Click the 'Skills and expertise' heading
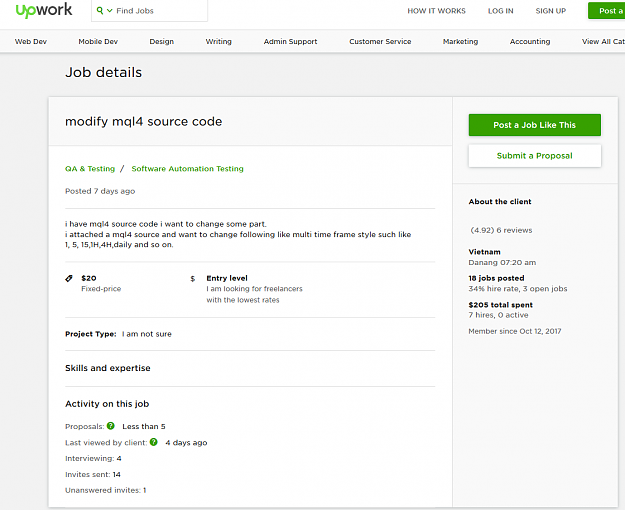The image size is (625, 510). coord(108,368)
